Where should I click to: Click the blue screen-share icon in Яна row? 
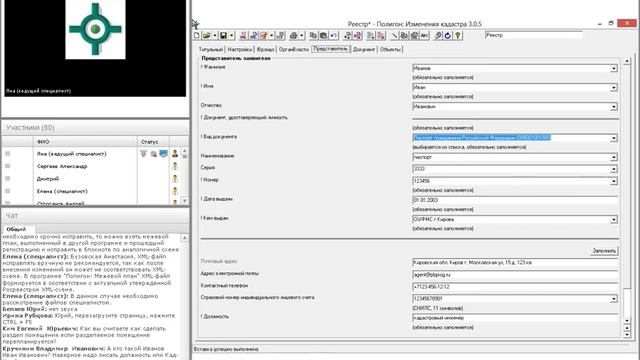[163, 153]
